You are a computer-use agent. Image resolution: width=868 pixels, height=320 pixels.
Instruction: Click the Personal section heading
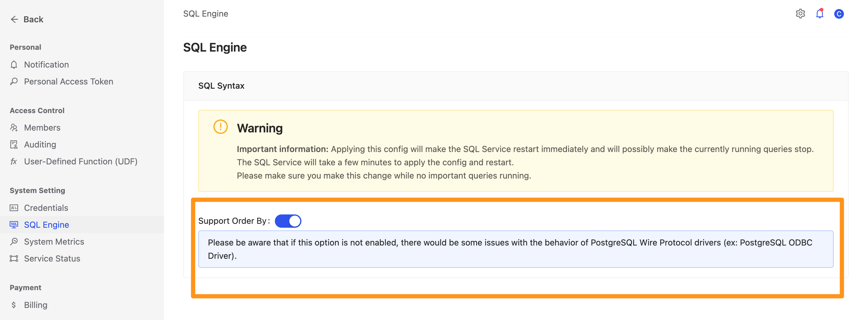[x=25, y=47]
